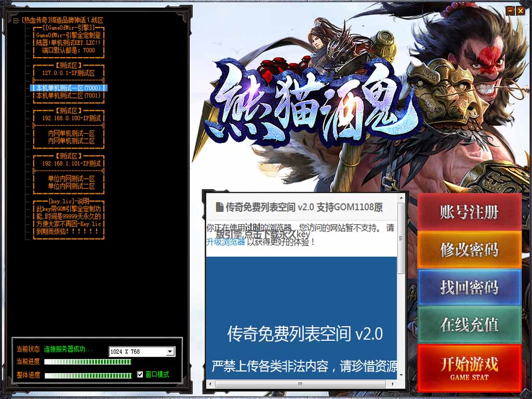This screenshot has height=399, width=532.
Task: Choose the 内网单机测试二区 server entry
Action: point(72,141)
